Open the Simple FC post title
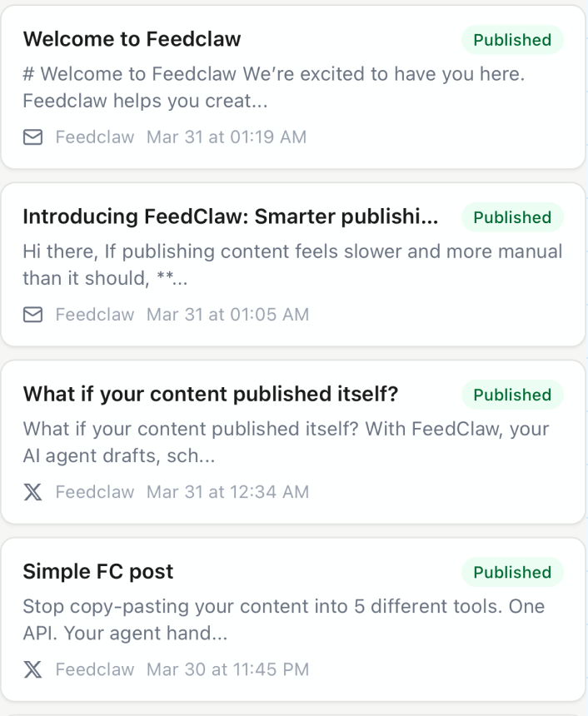Screen dimensions: 588x716 (x=98, y=571)
